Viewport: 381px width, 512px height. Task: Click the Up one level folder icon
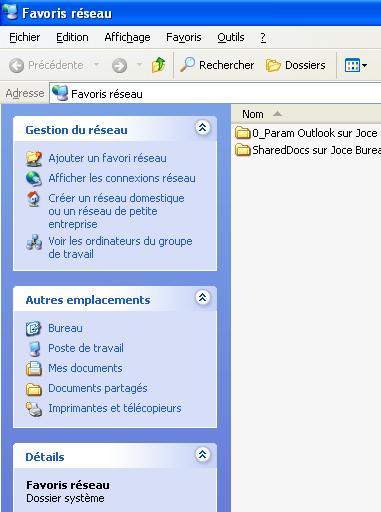pyautogui.click(x=158, y=65)
